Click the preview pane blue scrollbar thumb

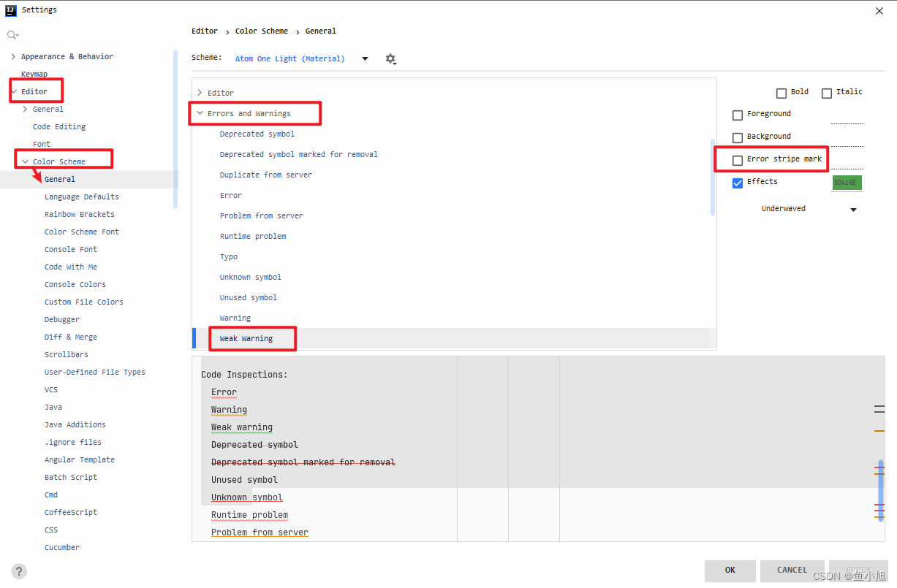pyautogui.click(x=880, y=492)
